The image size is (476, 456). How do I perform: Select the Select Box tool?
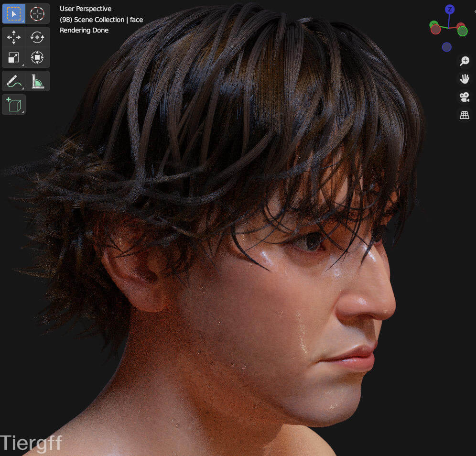coord(14,14)
